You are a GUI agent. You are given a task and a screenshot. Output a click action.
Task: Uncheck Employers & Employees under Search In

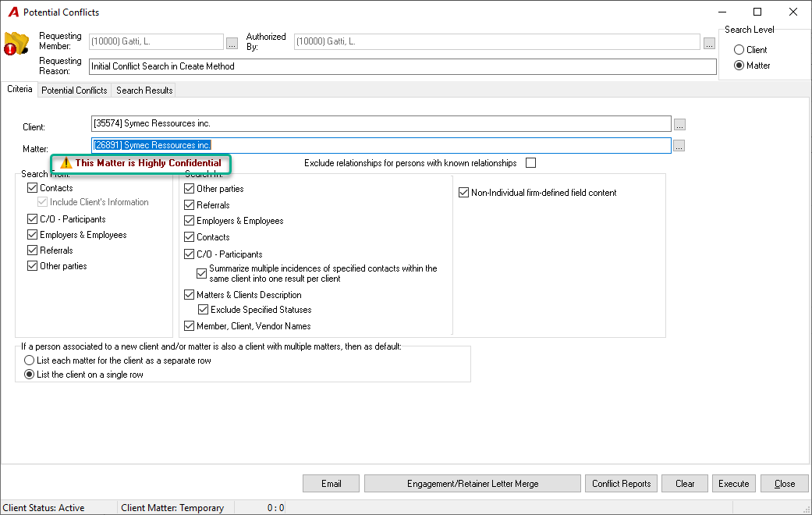click(x=189, y=221)
